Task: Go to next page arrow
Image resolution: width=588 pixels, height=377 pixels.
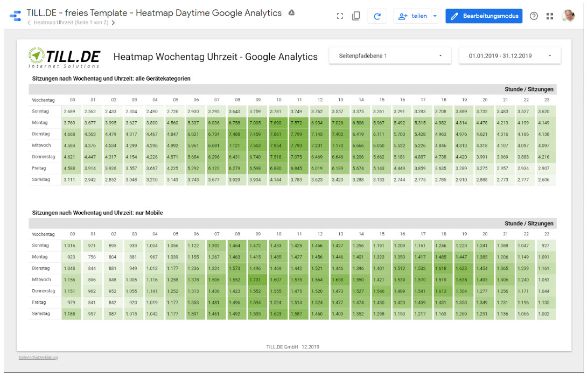Action: [113, 23]
